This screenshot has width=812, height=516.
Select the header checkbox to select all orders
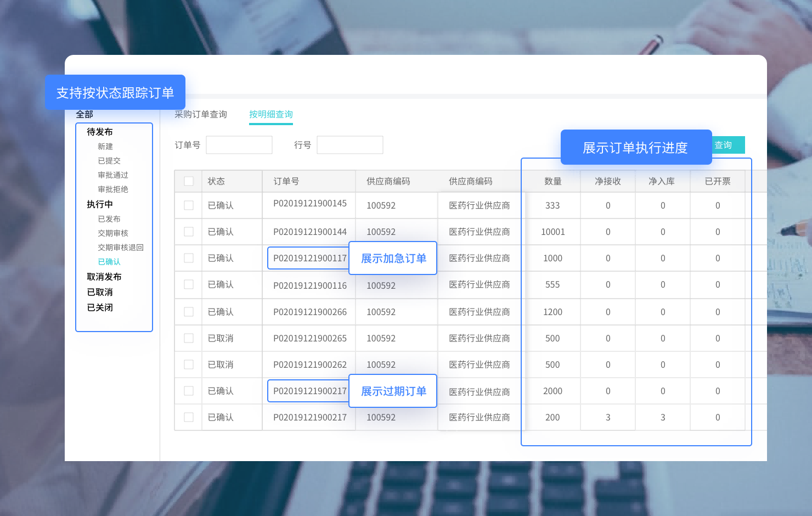click(188, 181)
